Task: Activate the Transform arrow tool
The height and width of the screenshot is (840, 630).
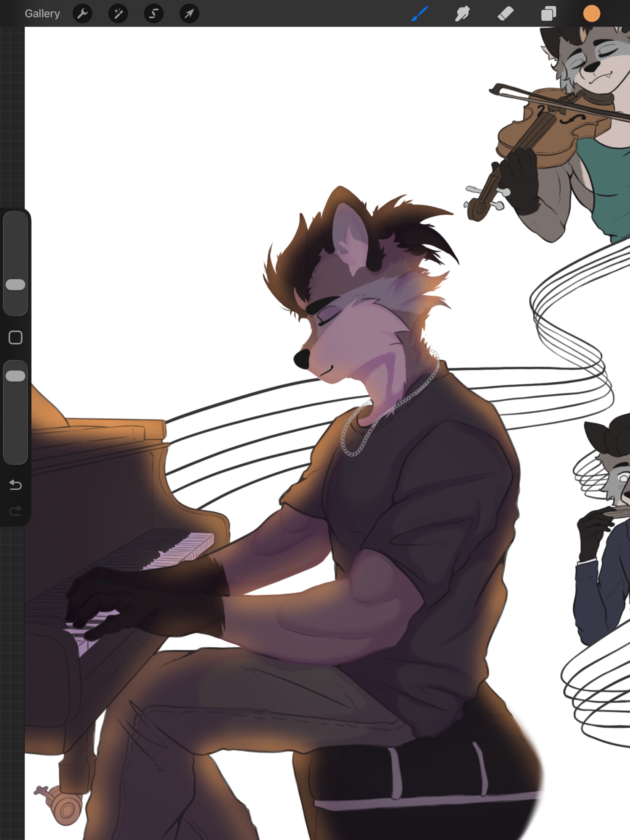Action: pos(189,14)
